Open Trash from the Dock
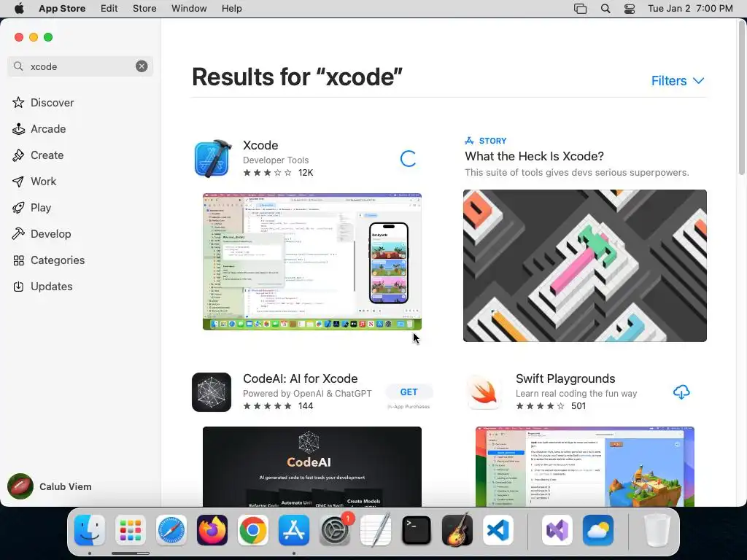 tap(657, 530)
